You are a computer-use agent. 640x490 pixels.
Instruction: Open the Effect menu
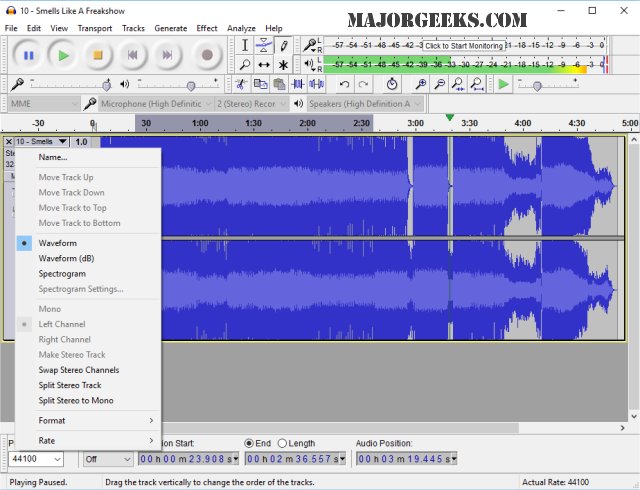pyautogui.click(x=207, y=28)
